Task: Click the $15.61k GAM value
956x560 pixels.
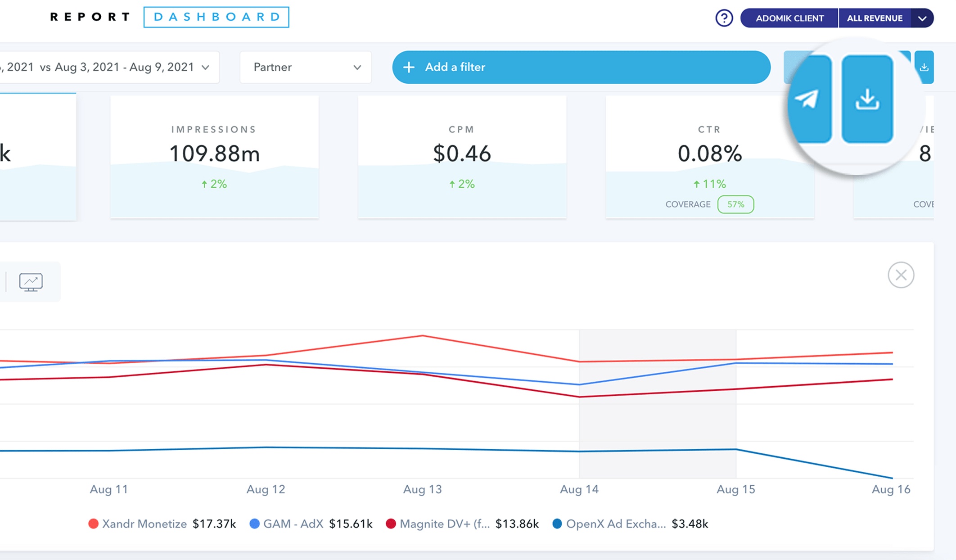Action: pos(351,524)
